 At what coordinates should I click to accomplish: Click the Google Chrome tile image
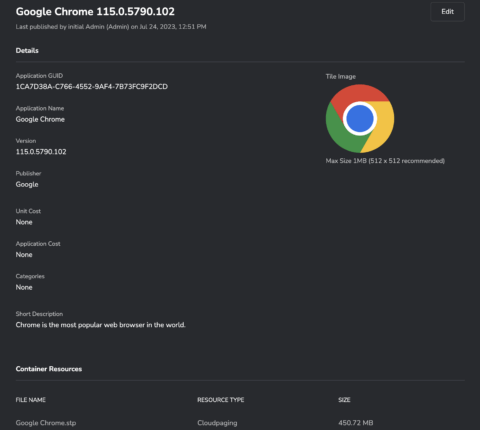tap(360, 119)
